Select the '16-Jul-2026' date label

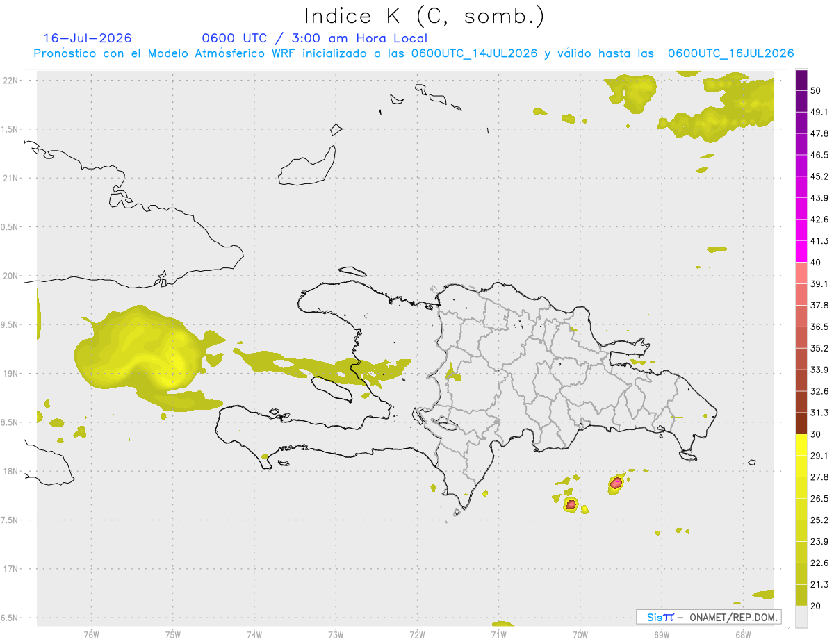[x=88, y=38]
